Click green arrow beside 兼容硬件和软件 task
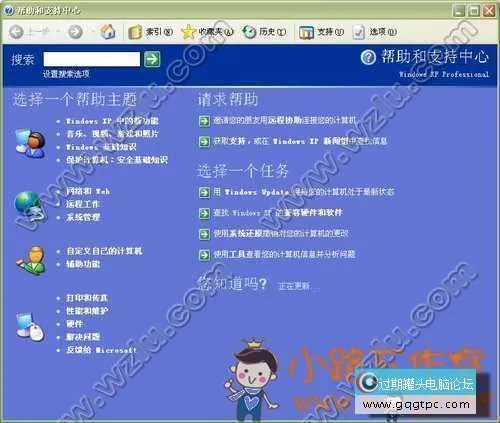Viewport: 500px width, 423px height. click(204, 213)
